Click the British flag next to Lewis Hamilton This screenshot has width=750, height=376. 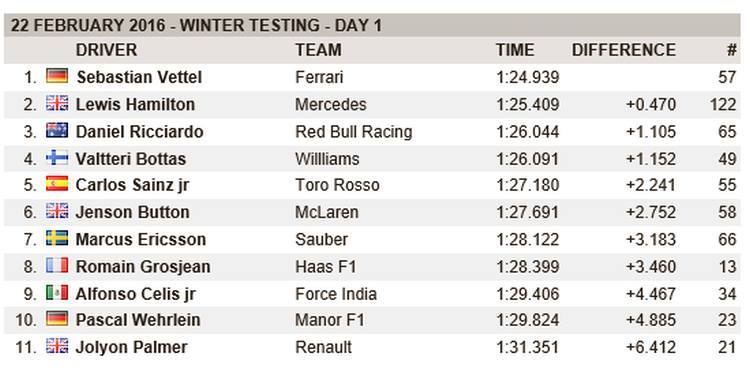point(57,103)
